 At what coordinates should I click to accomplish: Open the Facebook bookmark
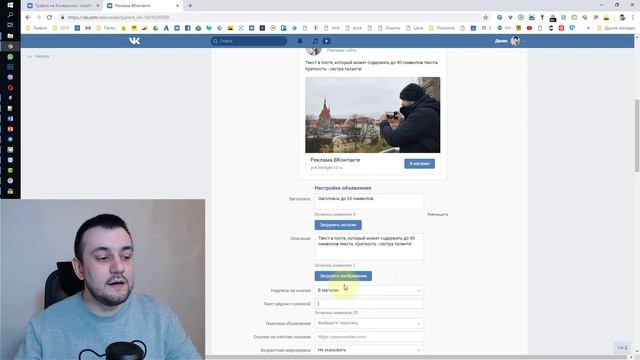tap(188, 28)
